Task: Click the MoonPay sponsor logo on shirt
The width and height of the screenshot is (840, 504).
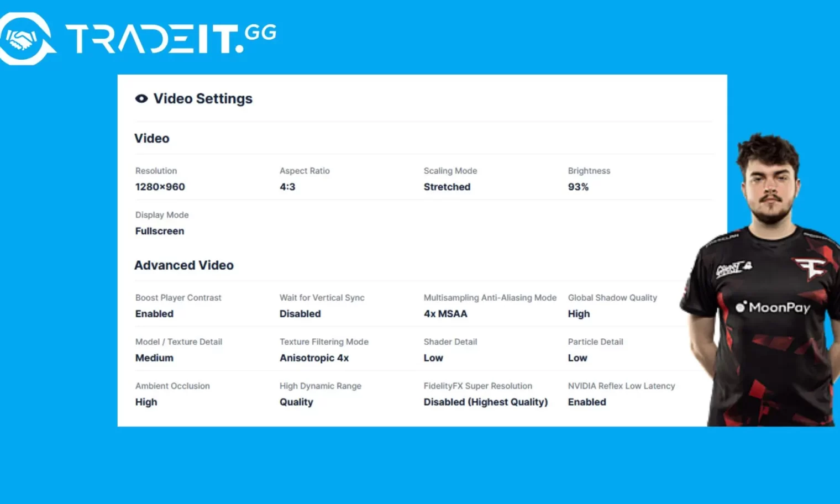Action: (x=773, y=307)
